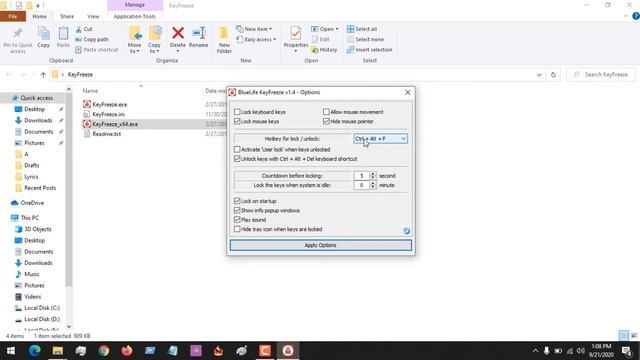
Task: Click the Copy icon in the ribbon
Action: click(43, 33)
